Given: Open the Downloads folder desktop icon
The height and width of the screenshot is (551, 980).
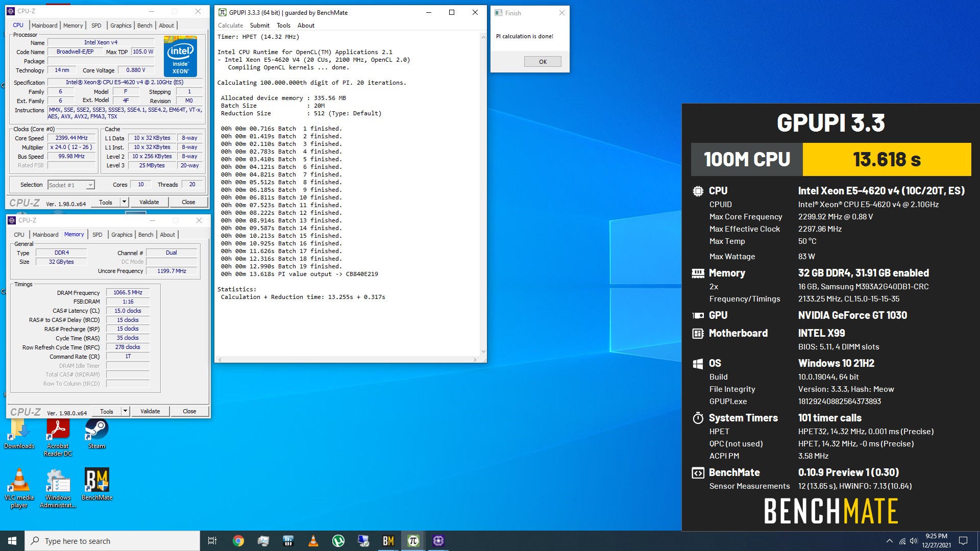Looking at the screenshot, I should [x=19, y=434].
